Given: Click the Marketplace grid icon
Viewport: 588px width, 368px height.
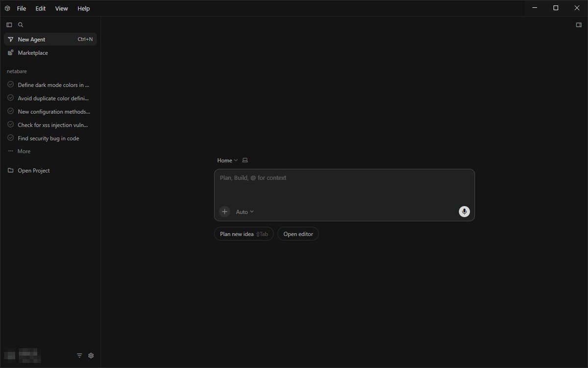Looking at the screenshot, I should point(10,53).
